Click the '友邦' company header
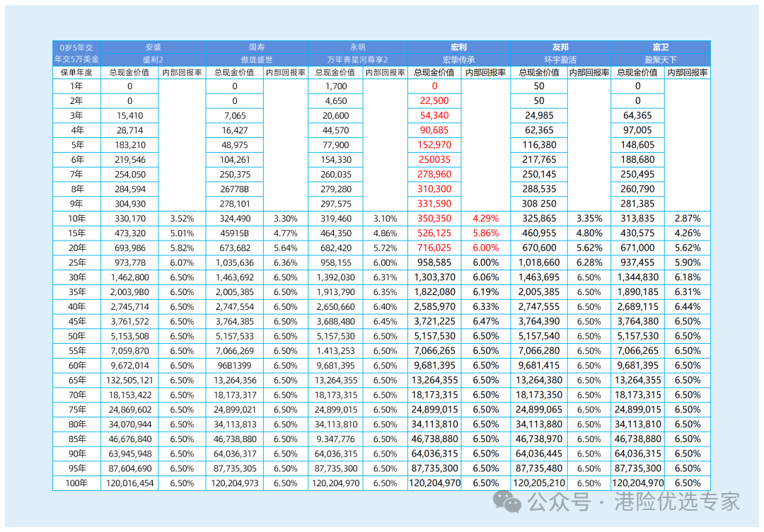This screenshot has height=532, width=764. [560, 47]
